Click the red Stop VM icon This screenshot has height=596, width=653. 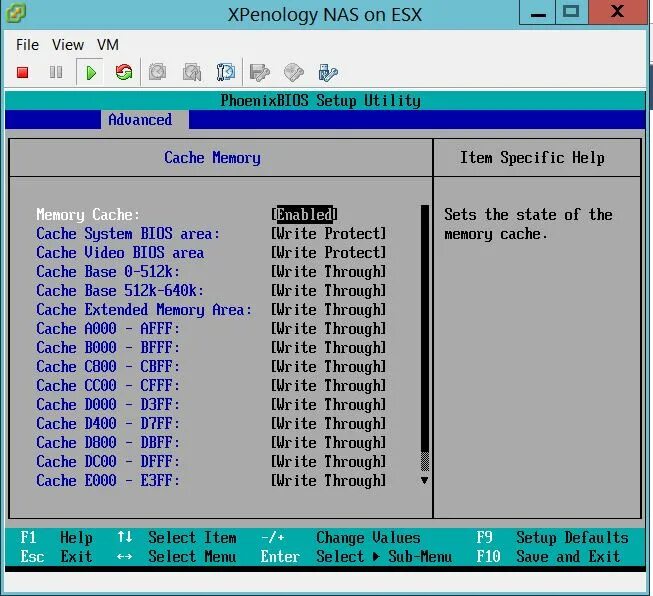(22, 72)
